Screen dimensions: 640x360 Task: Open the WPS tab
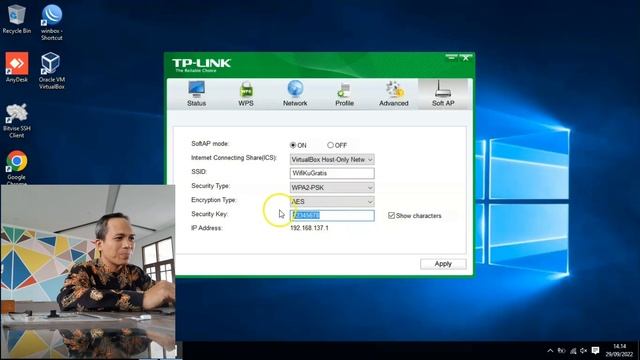tap(246, 94)
